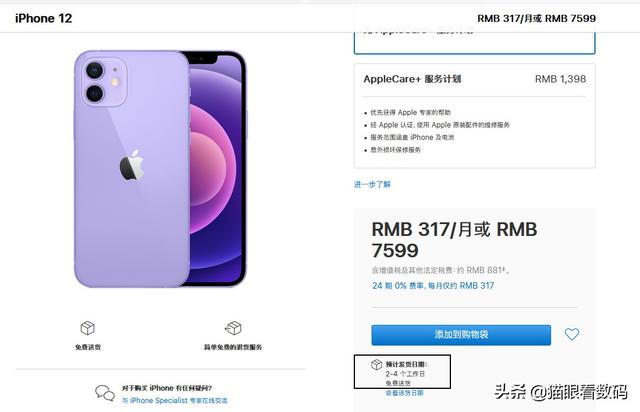Select the AppleCare+ 服务计划 option card

474,116
